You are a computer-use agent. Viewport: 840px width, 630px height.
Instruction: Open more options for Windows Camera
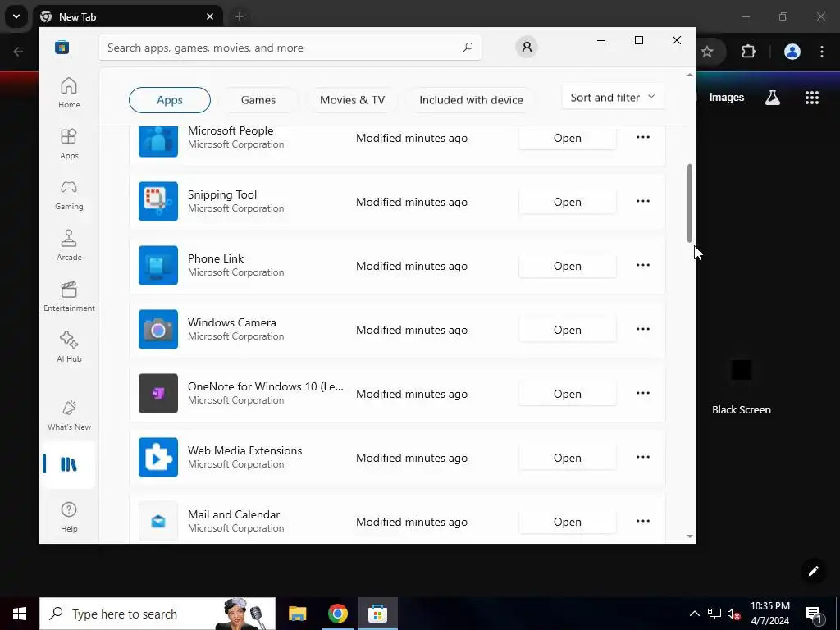point(643,330)
